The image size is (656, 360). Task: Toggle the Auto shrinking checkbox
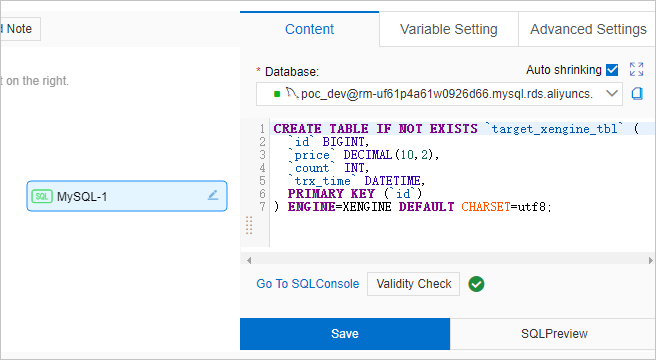click(612, 69)
